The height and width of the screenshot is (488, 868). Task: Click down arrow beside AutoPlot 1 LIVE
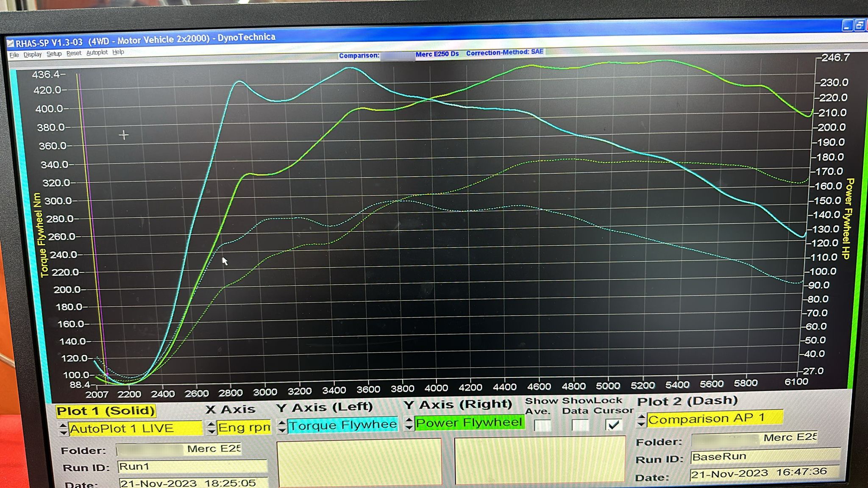click(x=63, y=433)
